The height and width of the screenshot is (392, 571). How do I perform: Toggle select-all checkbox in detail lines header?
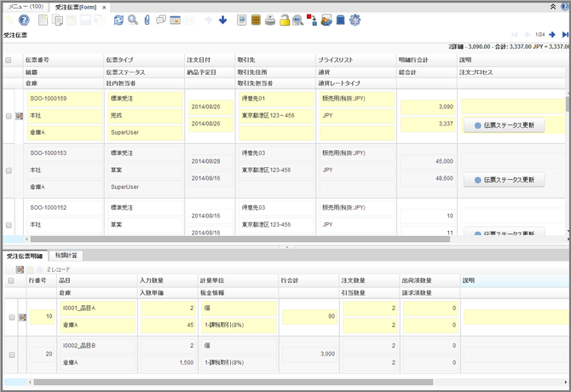tap(11, 280)
